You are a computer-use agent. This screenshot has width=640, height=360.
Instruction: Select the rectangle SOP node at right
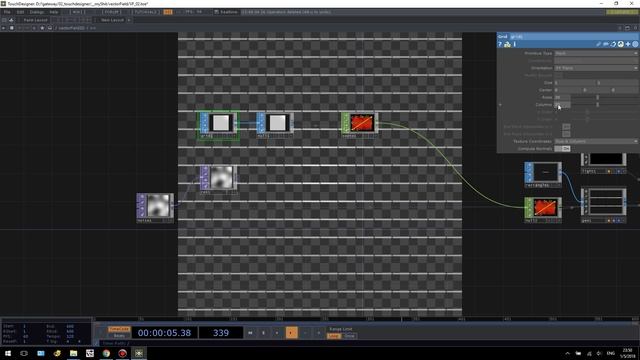click(543, 175)
